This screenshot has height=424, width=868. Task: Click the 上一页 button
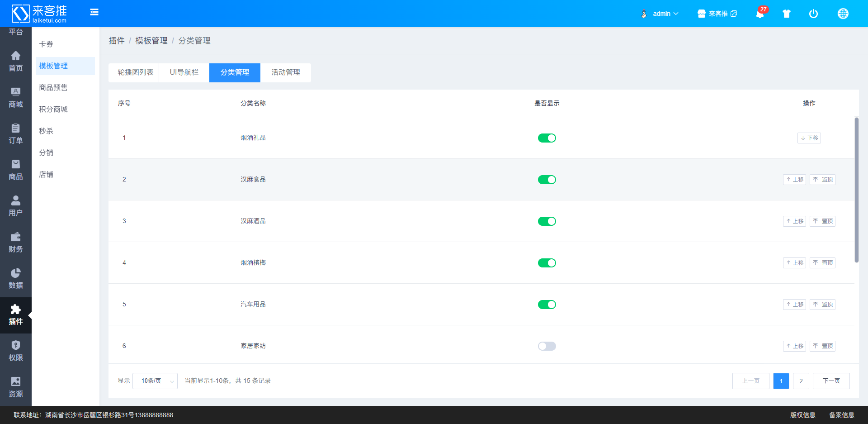click(750, 381)
